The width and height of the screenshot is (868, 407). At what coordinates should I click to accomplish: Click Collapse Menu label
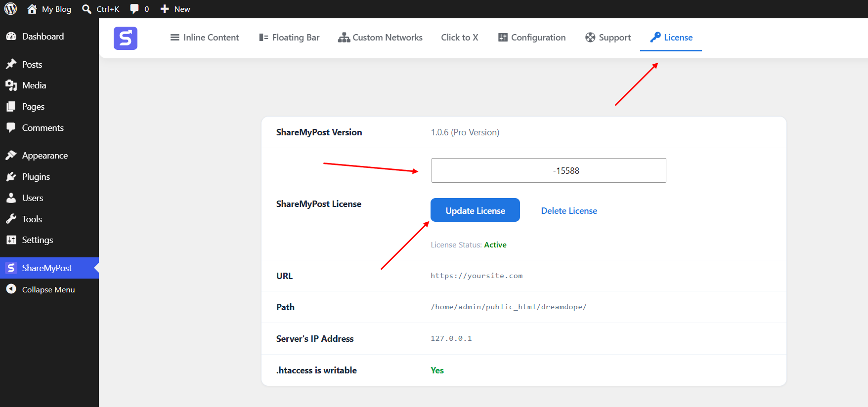pos(48,290)
